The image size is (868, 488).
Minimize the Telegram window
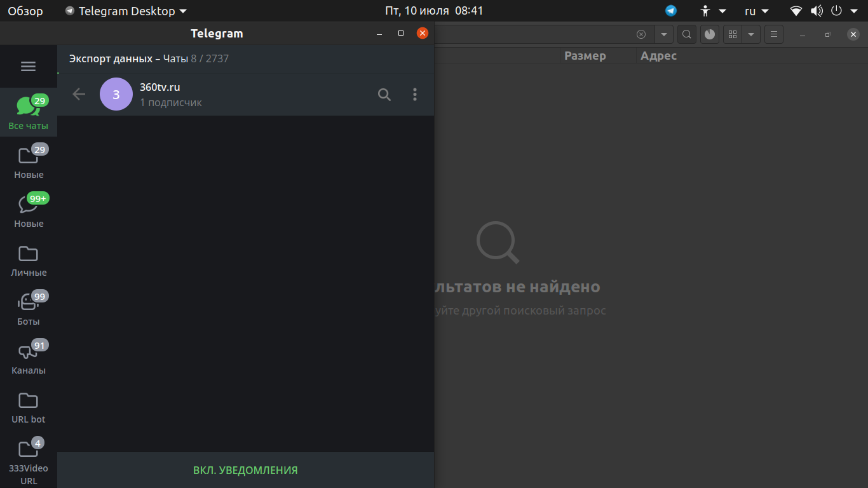379,34
